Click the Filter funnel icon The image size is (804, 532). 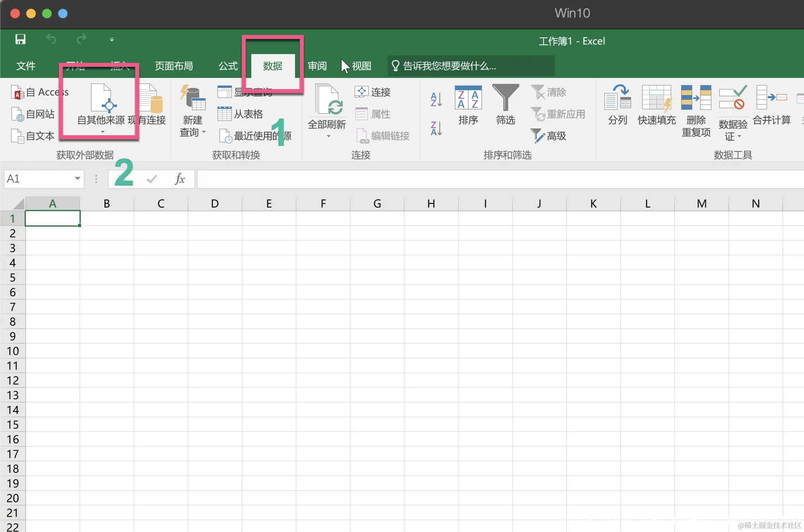click(505, 97)
